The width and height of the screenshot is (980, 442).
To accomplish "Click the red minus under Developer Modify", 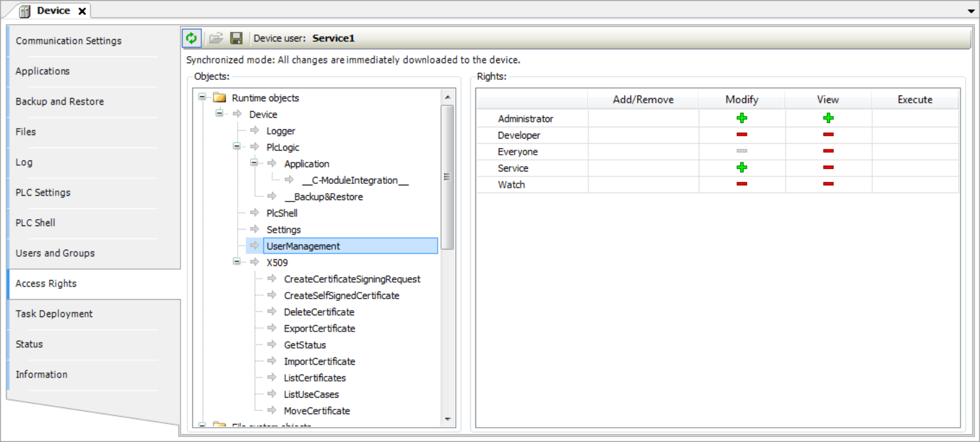I will pos(741,135).
